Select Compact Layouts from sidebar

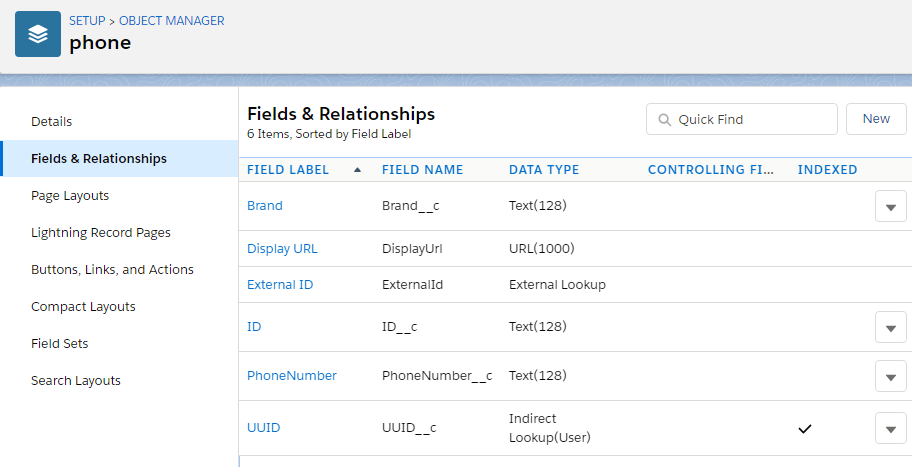(x=83, y=307)
